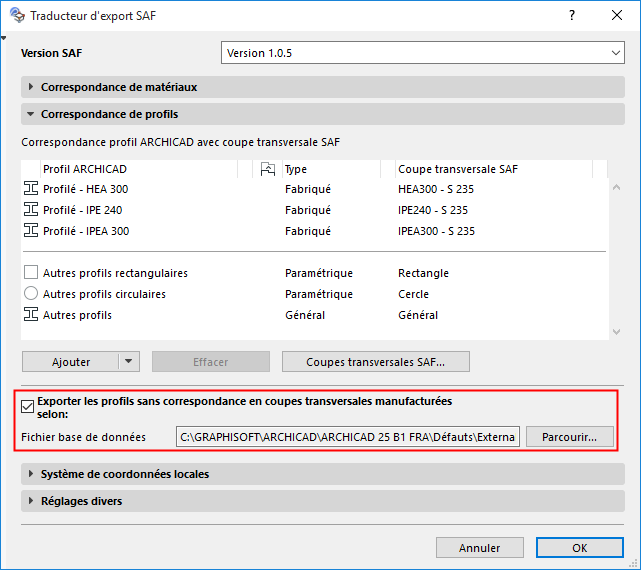Click the SAF translator title bar icon

coord(18,15)
